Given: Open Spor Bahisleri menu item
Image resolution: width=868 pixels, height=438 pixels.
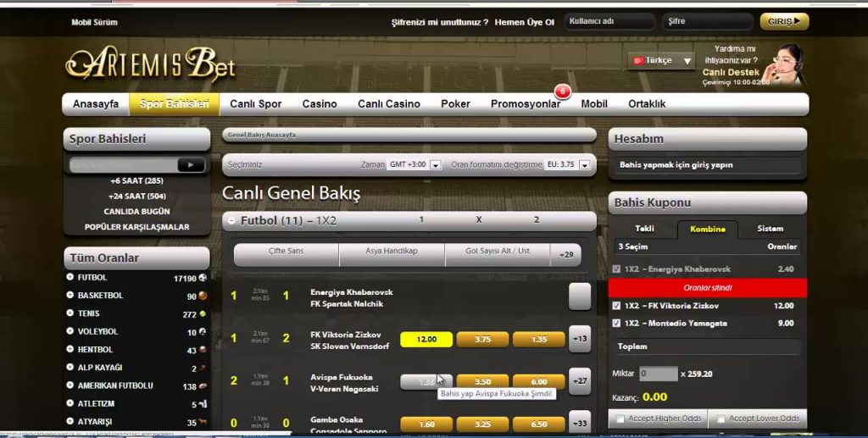Looking at the screenshot, I should point(175,104).
